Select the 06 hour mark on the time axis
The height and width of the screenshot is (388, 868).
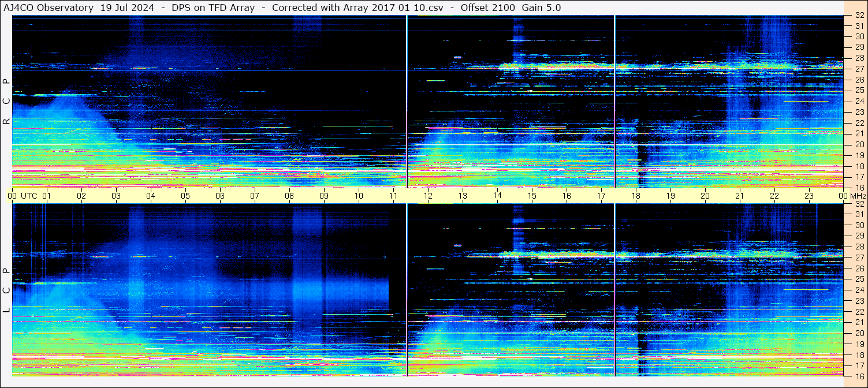tap(220, 196)
